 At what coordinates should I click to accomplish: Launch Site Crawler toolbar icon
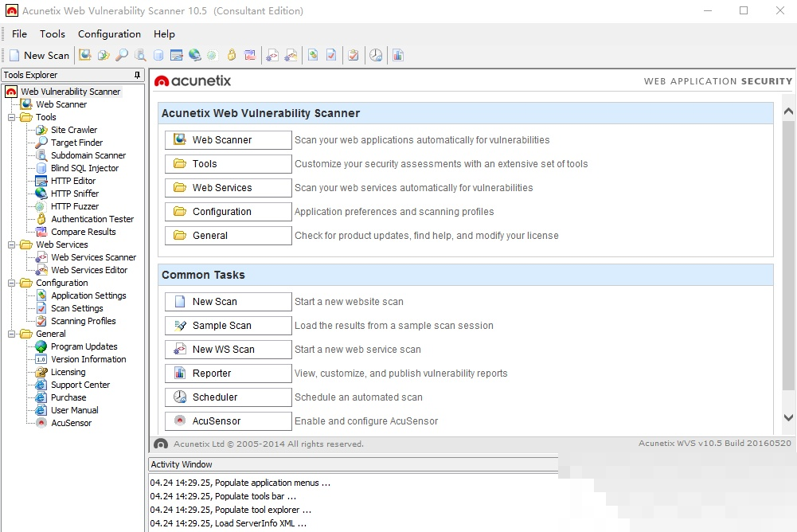coord(104,55)
